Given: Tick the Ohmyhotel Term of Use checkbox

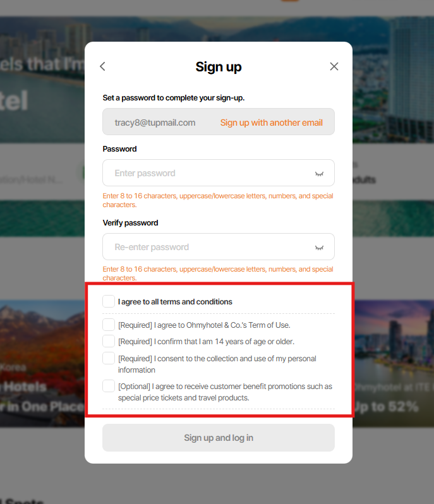Looking at the screenshot, I should click(109, 325).
